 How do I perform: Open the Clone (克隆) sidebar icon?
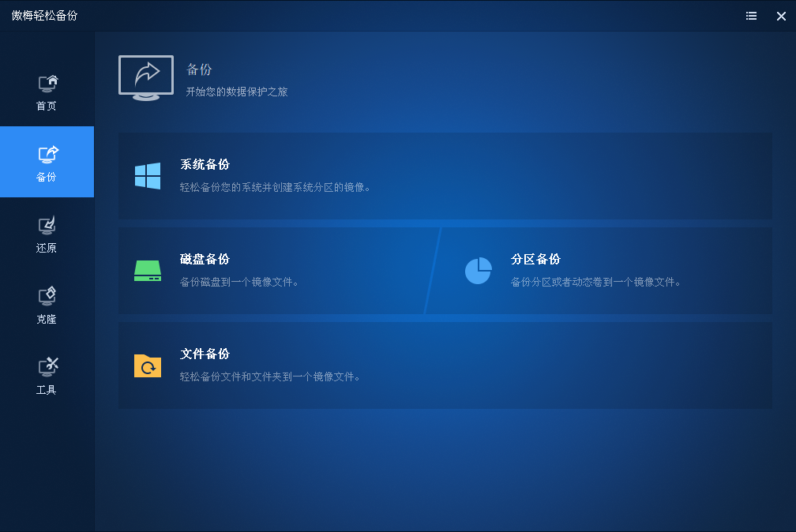[48, 296]
